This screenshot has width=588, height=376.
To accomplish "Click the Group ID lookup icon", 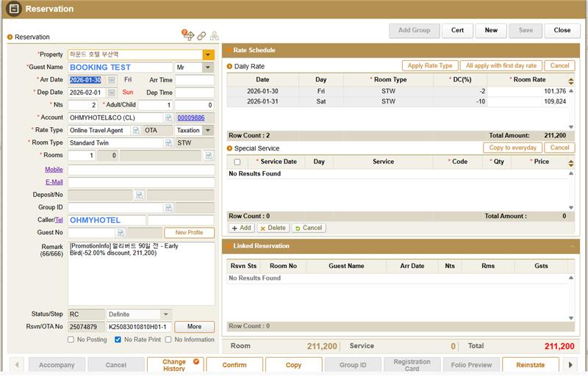I will pyautogui.click(x=168, y=208).
